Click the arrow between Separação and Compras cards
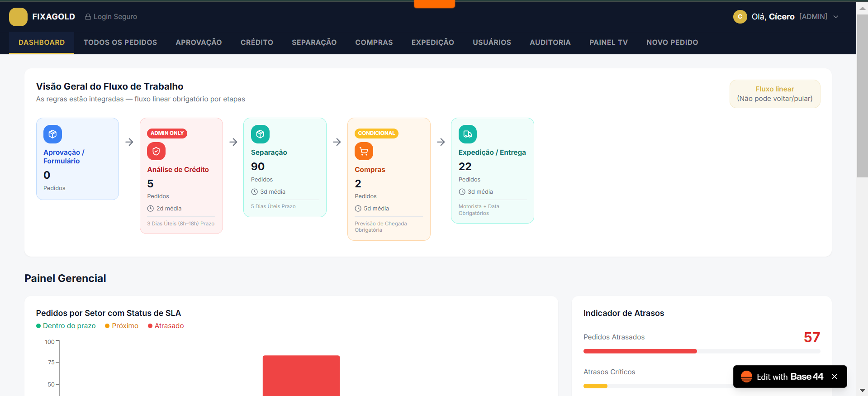 tap(337, 142)
